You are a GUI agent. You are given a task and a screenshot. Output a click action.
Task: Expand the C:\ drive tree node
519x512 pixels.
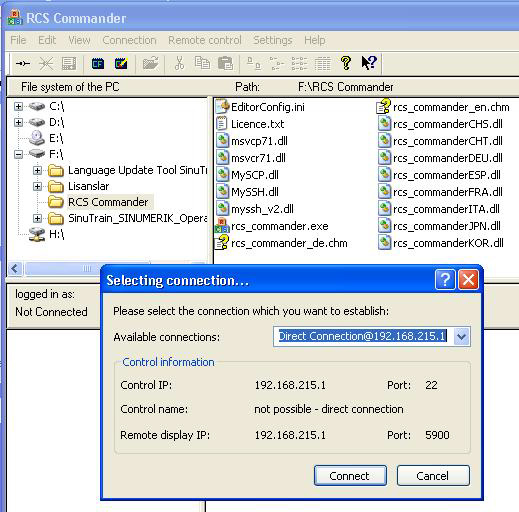coord(18,106)
